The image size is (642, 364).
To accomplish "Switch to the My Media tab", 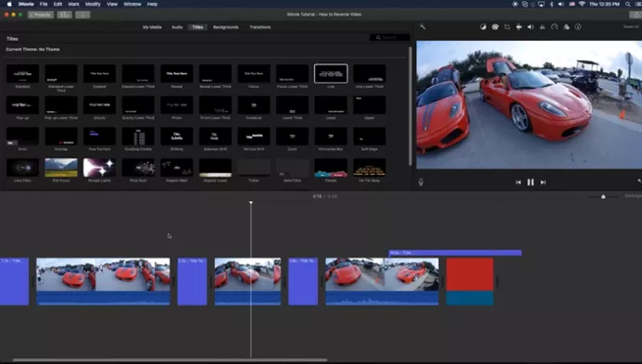I will [152, 27].
